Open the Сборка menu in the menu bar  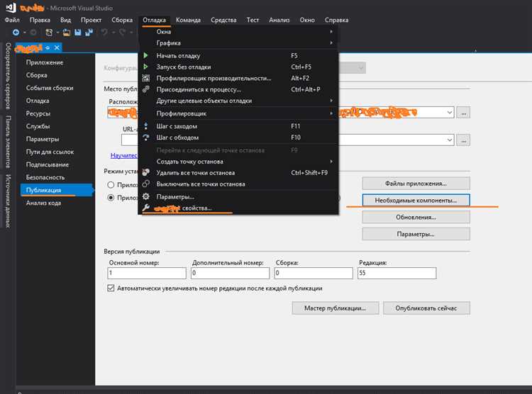(122, 21)
